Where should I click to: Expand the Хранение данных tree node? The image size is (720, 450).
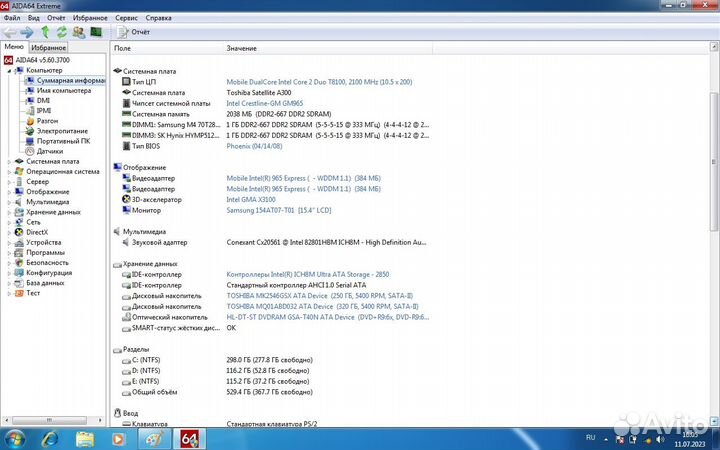[9, 212]
